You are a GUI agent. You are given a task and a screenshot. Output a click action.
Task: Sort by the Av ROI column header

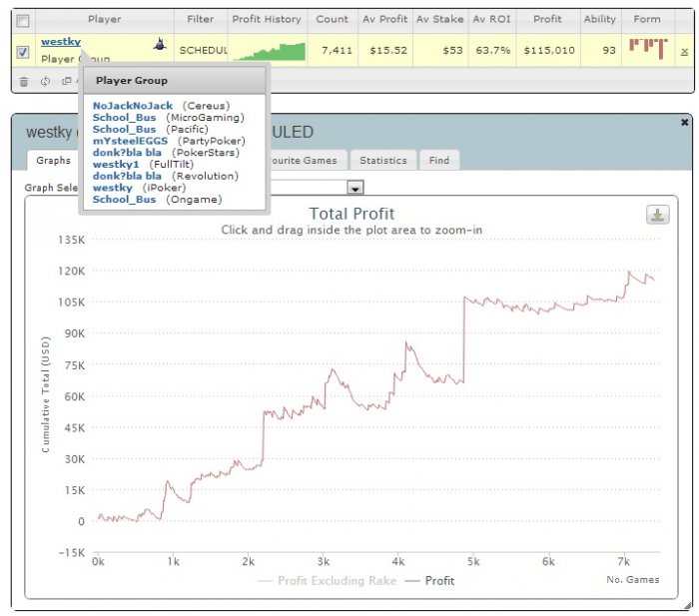click(491, 19)
